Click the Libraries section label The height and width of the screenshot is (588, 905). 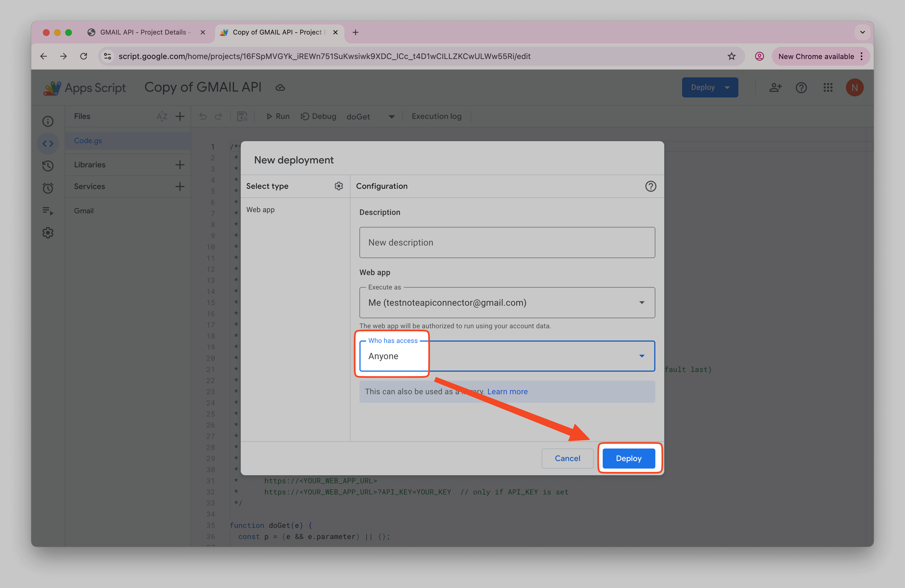pyautogui.click(x=90, y=165)
